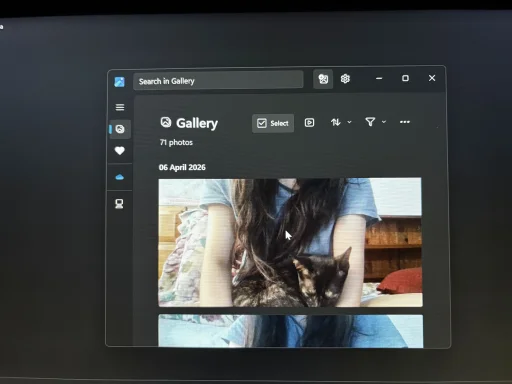Image resolution: width=512 pixels, height=384 pixels.
Task: Open This PC in sidebar
Action: tap(119, 203)
